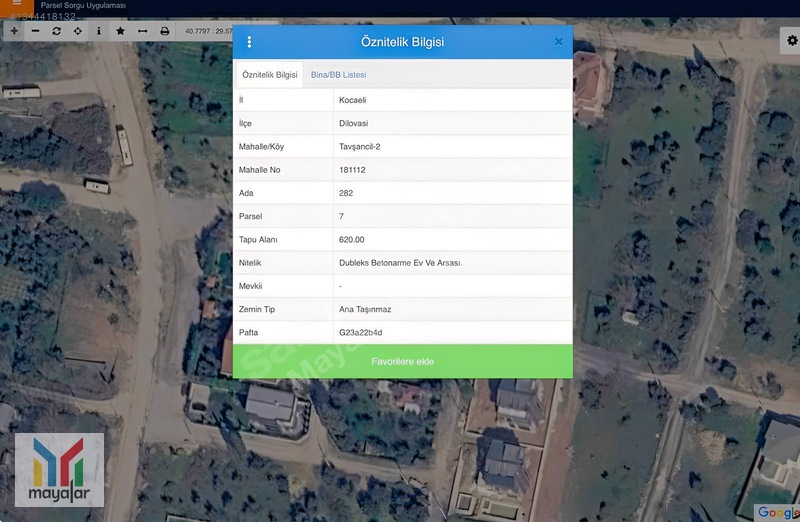800x522 pixels.
Task: Open map settings gear
Action: tap(791, 40)
